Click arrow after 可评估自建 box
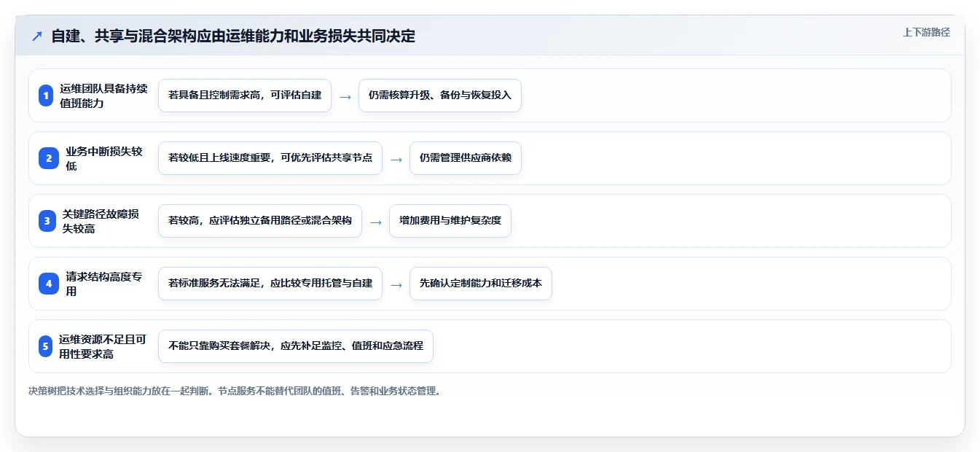The width and height of the screenshot is (980, 452). click(x=345, y=96)
